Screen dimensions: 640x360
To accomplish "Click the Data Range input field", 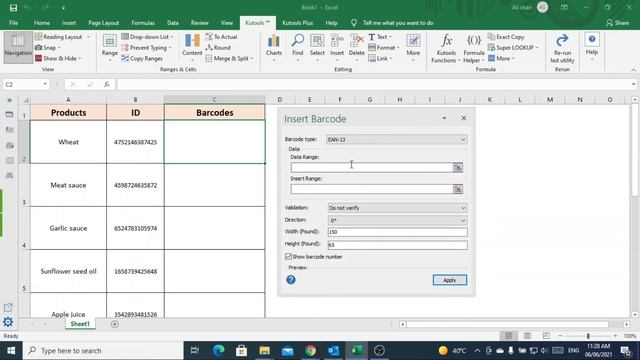I will click(371, 167).
